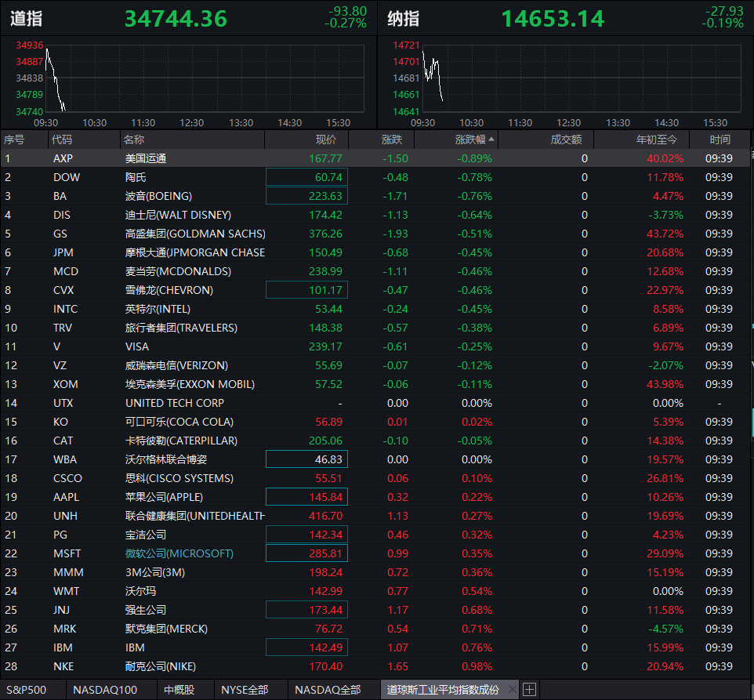Click the 道指 index value 34744.36
754x700 pixels.
click(x=176, y=18)
